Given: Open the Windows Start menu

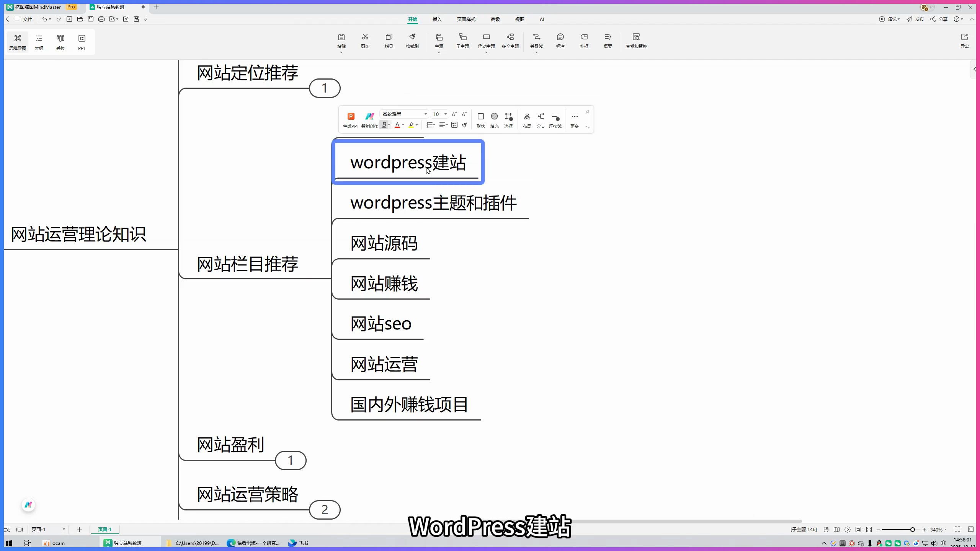Looking at the screenshot, I should click(9, 543).
